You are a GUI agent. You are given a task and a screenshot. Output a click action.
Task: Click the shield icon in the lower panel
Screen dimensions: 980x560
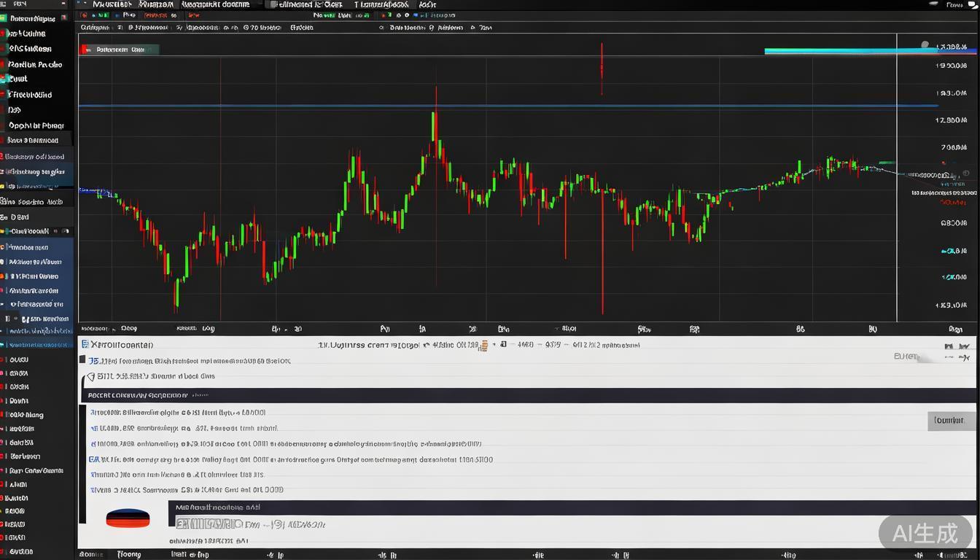(x=90, y=377)
